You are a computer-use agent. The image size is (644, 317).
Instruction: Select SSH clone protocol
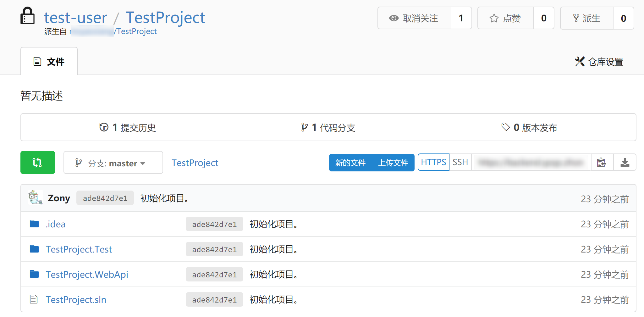[x=460, y=162]
